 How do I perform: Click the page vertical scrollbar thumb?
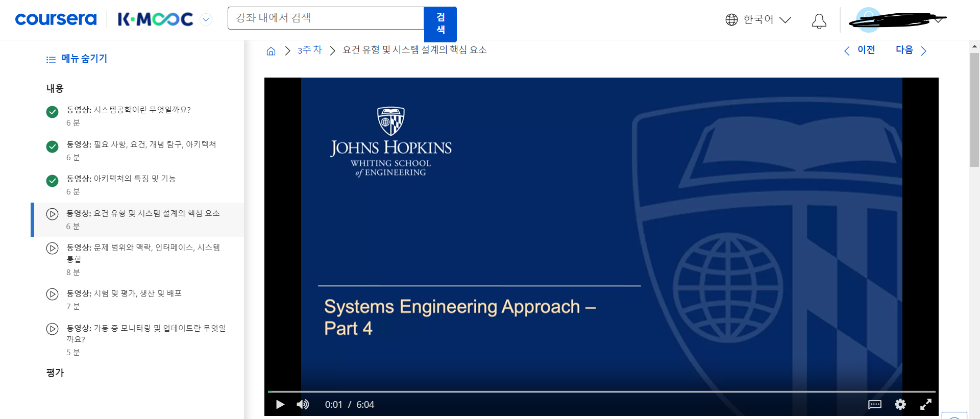click(x=974, y=110)
